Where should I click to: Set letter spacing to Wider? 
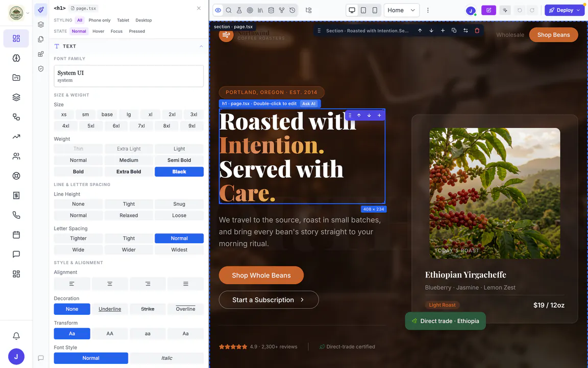click(129, 250)
